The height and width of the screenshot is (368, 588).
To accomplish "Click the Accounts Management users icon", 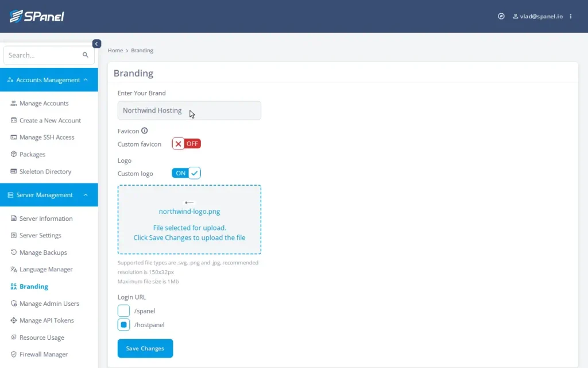I will [10, 80].
